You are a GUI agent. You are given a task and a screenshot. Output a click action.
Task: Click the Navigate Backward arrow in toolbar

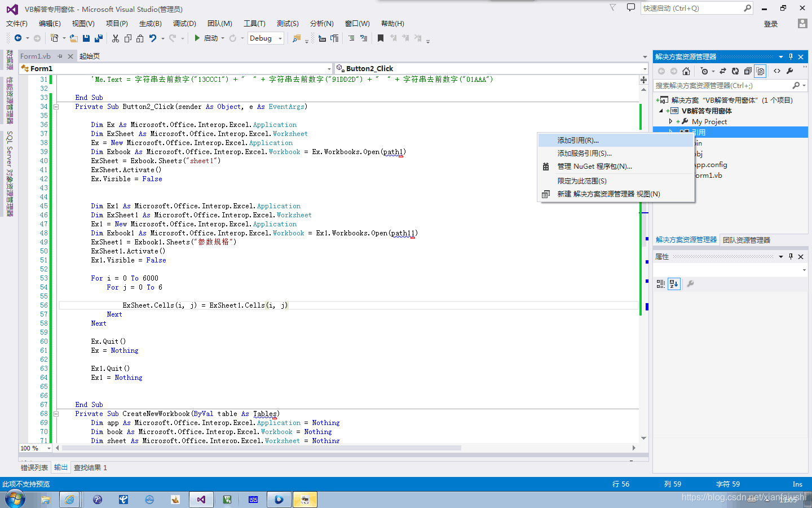[x=18, y=38]
